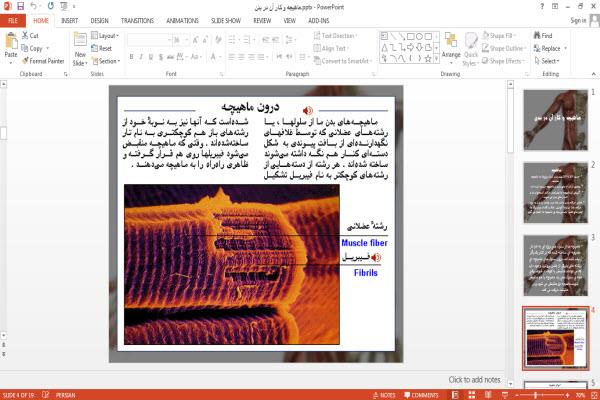Switch to the VIEW tab
Viewport: 600px width, 400px height.
click(x=290, y=21)
